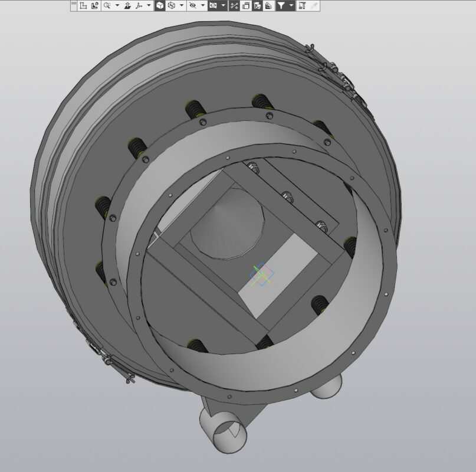Click the normal-to-plane view icon
This screenshot has height=472, width=476.
click(127, 5)
